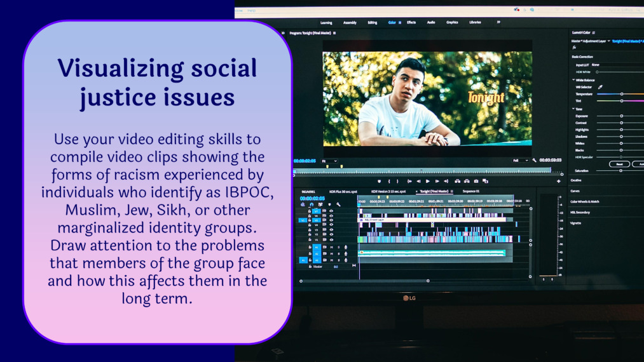Image resolution: width=644 pixels, height=362 pixels.
Task: Switch to the Libraries workspace
Action: tap(475, 23)
